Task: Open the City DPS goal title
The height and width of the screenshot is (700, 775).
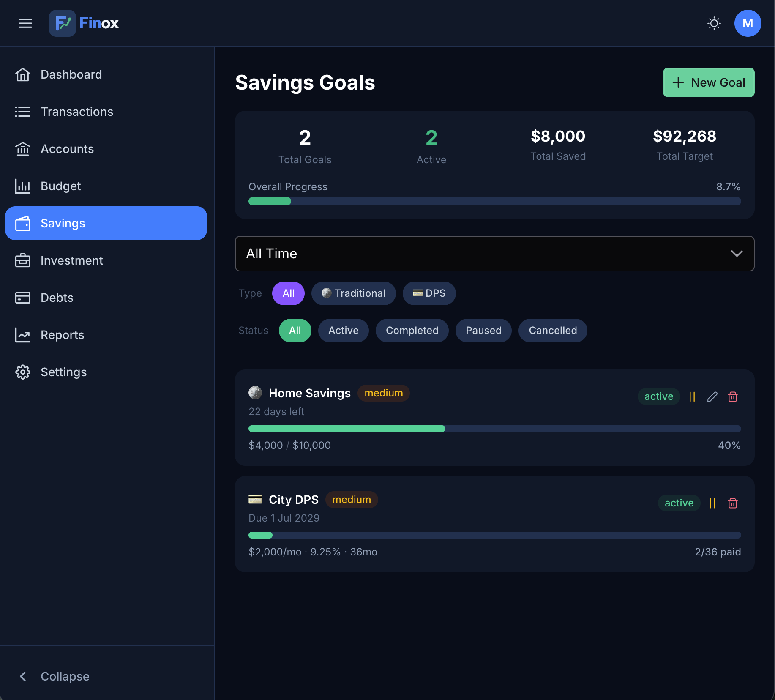Action: 294,500
